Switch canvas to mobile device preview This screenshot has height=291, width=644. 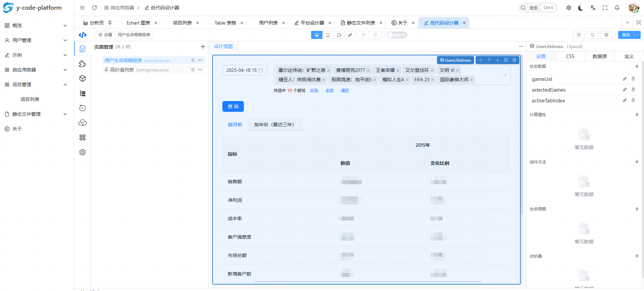(328, 35)
